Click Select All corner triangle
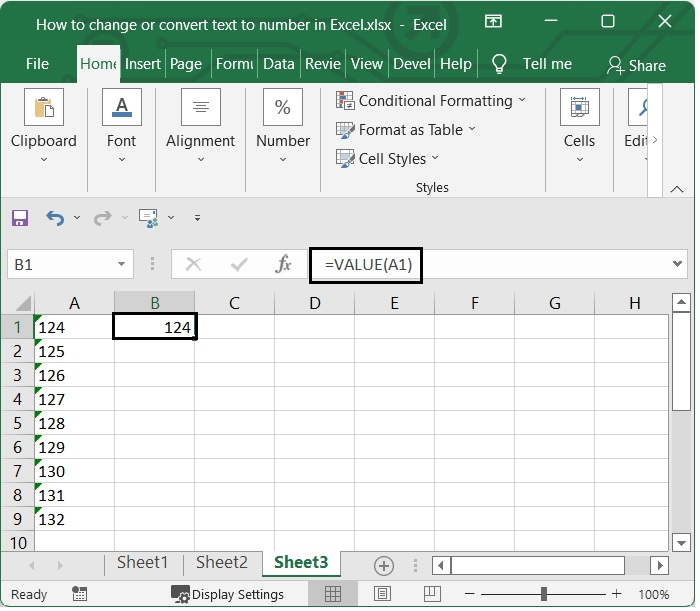Screen dimensions: 700x611 [23, 303]
